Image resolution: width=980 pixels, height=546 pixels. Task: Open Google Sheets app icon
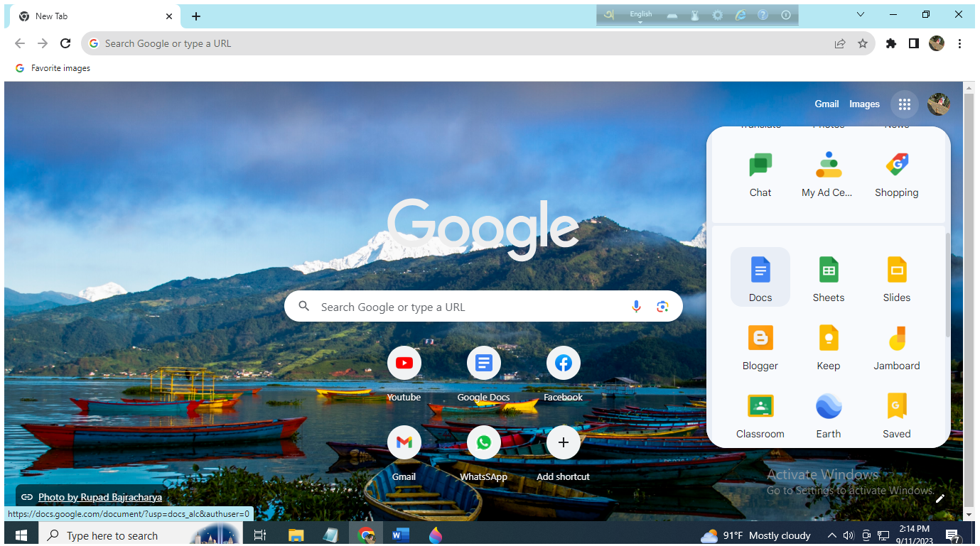(829, 277)
